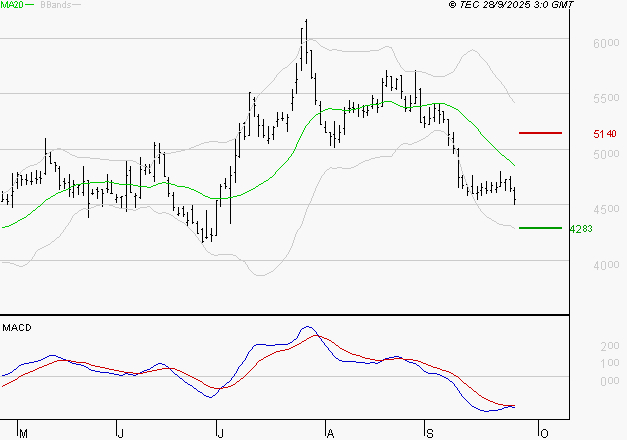Click the 5500 price axis label

pos(606,98)
